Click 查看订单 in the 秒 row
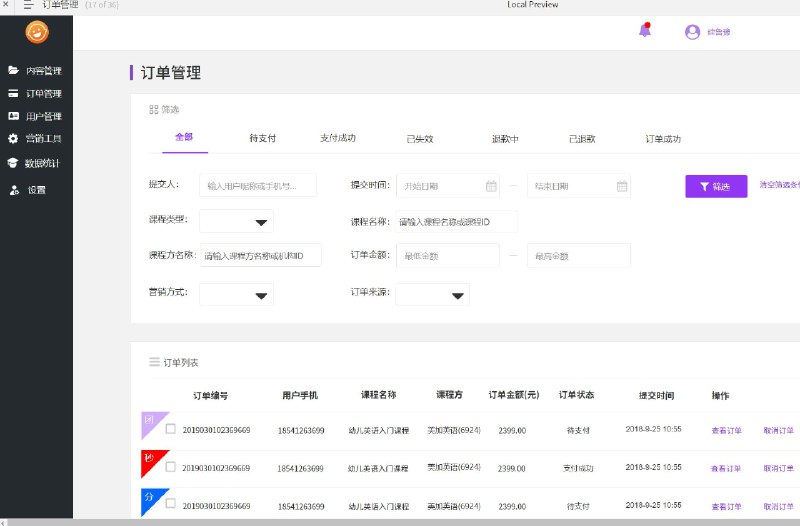The width and height of the screenshot is (800, 526). pyautogui.click(x=726, y=468)
